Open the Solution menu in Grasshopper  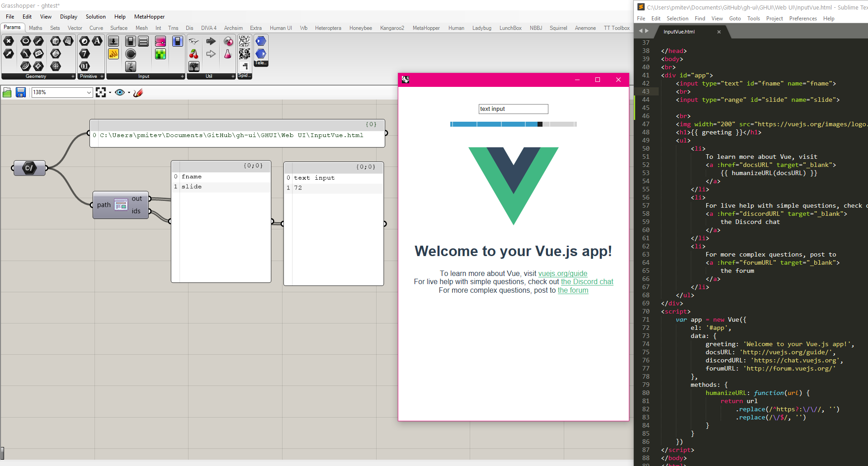pos(96,17)
